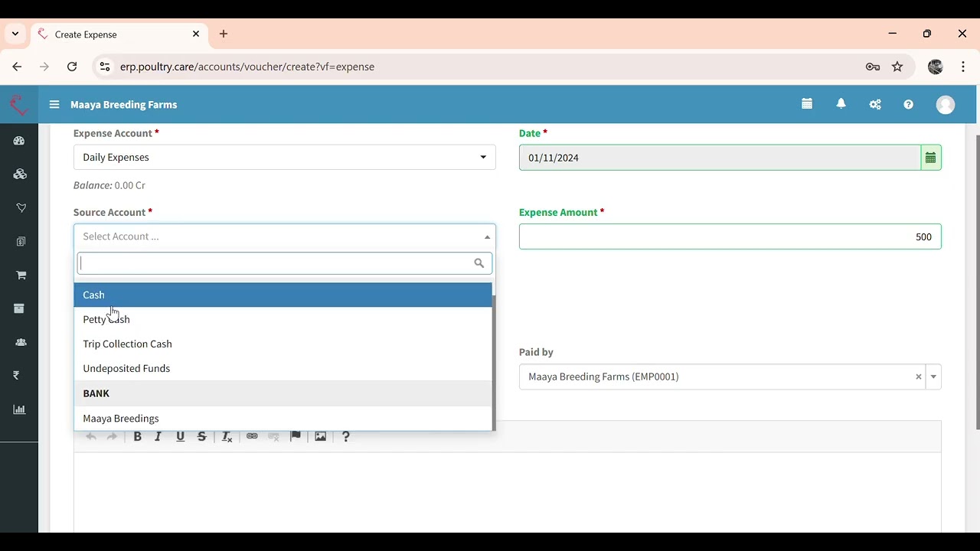Open the date picker calendar button
This screenshot has width=980, height=551.
pos(931,158)
